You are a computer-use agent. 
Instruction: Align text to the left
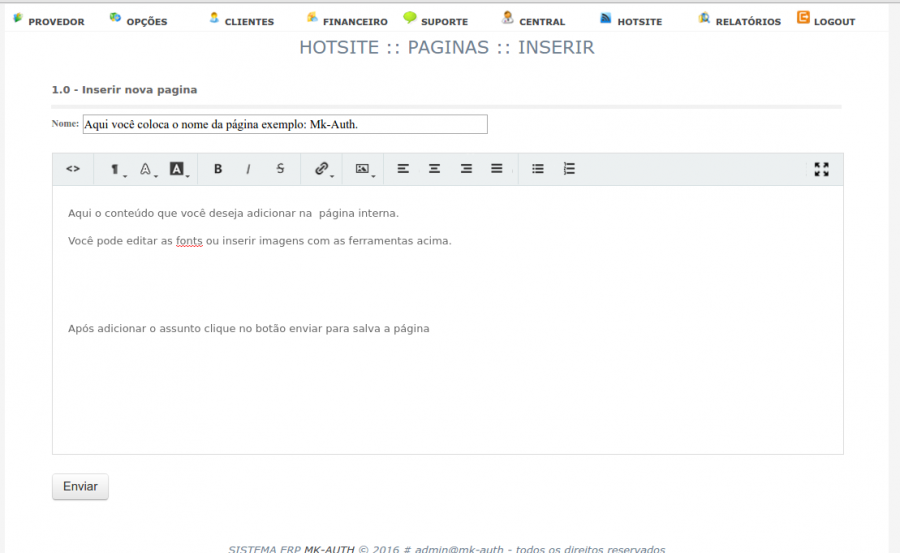[403, 169]
